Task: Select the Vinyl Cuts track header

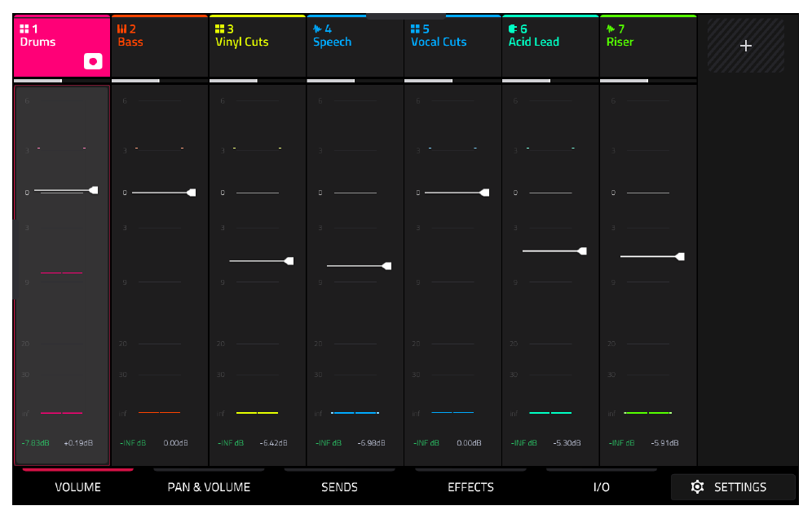Action: tap(258, 47)
